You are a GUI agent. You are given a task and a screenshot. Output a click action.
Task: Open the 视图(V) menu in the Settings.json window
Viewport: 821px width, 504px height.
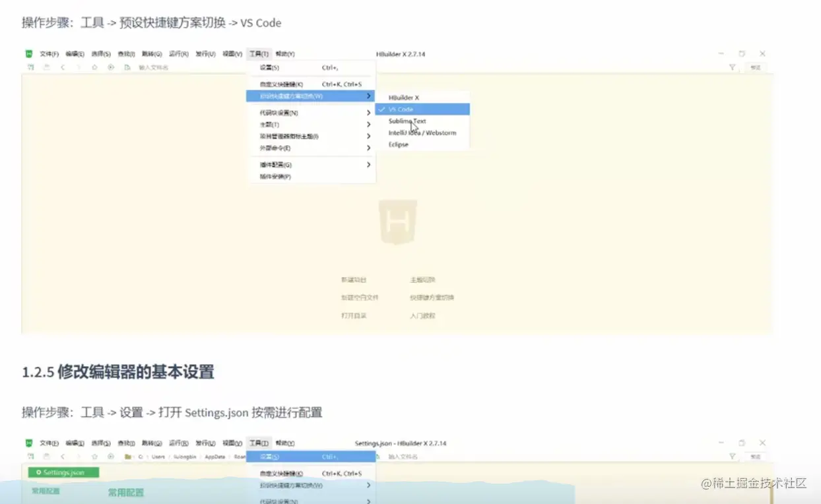click(232, 443)
